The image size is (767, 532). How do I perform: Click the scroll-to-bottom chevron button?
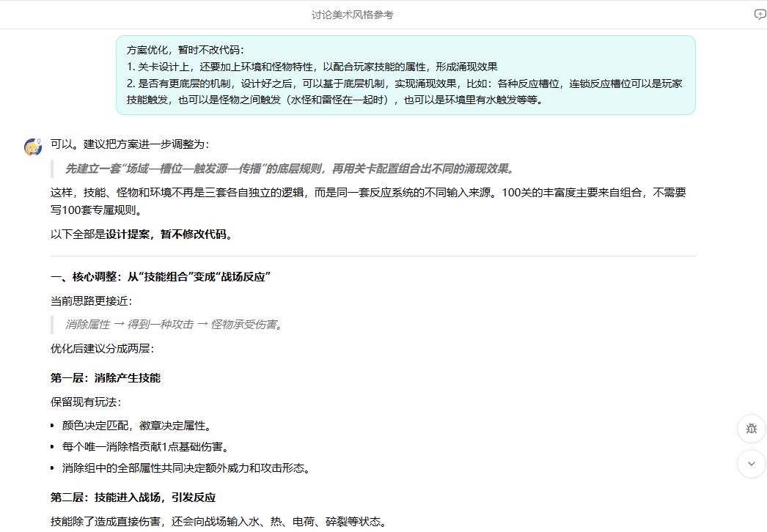[752, 464]
